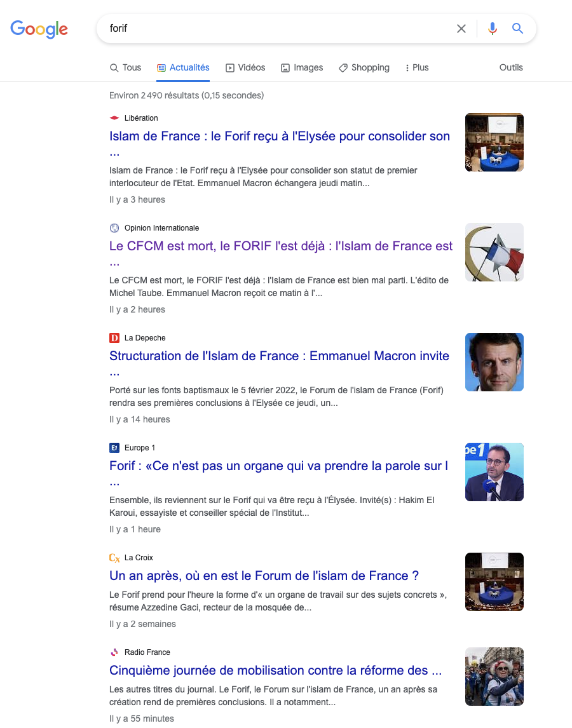The height and width of the screenshot is (728, 572).
Task: Open the Shopping tab
Action: (364, 68)
